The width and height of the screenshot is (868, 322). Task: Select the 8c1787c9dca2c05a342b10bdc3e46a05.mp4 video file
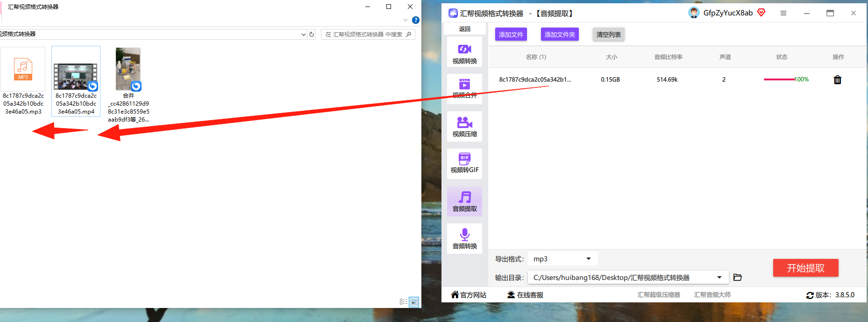coord(76,81)
